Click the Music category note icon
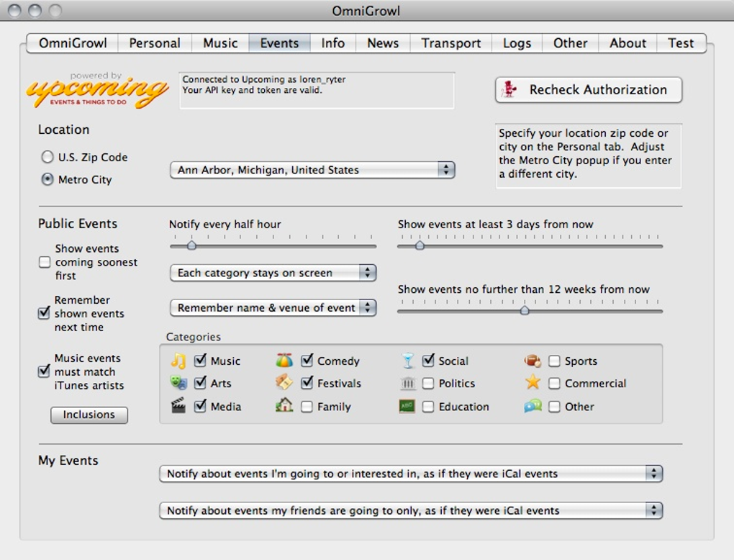Screen dimensions: 734x560 pos(178,361)
